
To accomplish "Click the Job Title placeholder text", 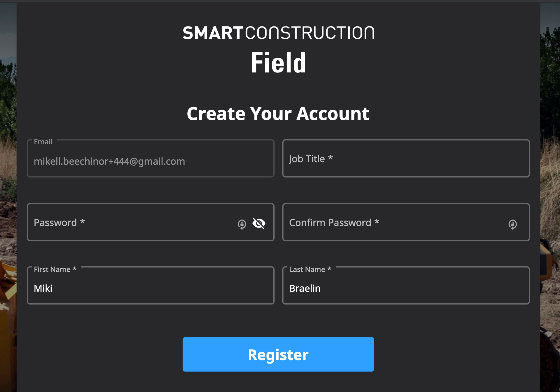I will (x=311, y=159).
